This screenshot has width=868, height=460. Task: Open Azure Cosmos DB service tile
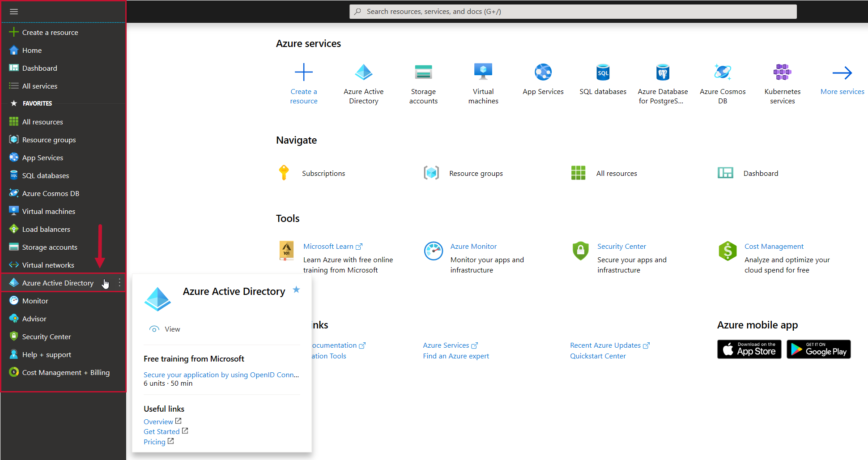pyautogui.click(x=723, y=84)
